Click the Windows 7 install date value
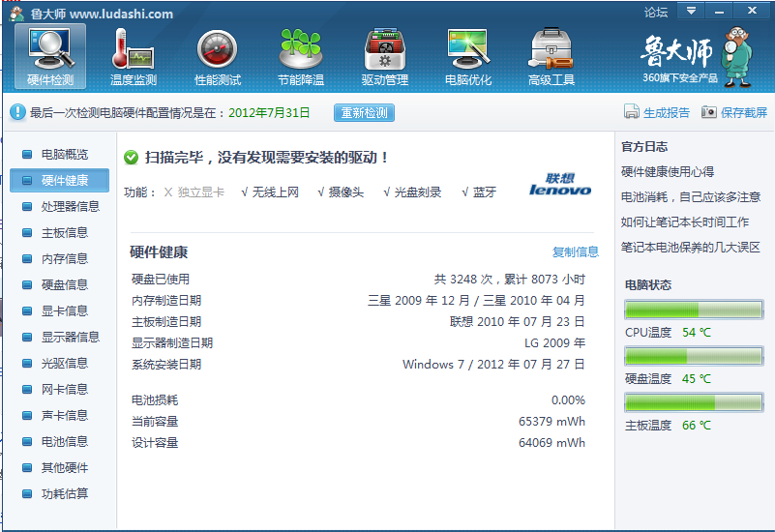 pos(493,365)
